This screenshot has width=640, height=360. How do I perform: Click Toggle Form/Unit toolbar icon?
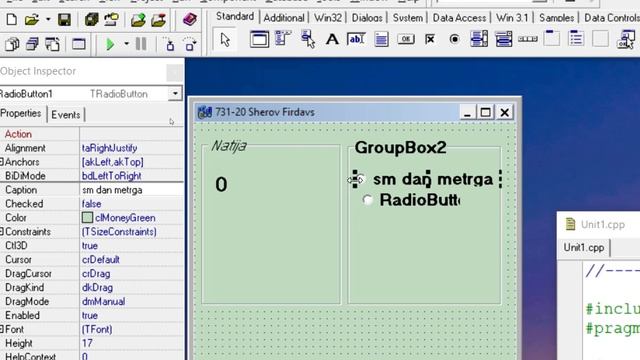pyautogui.click(x=52, y=44)
